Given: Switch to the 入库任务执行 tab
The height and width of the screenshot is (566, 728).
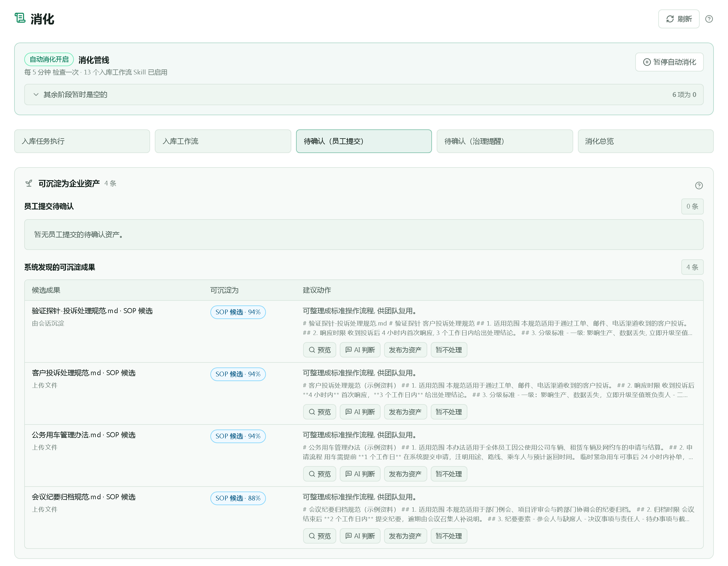Looking at the screenshot, I should point(82,141).
